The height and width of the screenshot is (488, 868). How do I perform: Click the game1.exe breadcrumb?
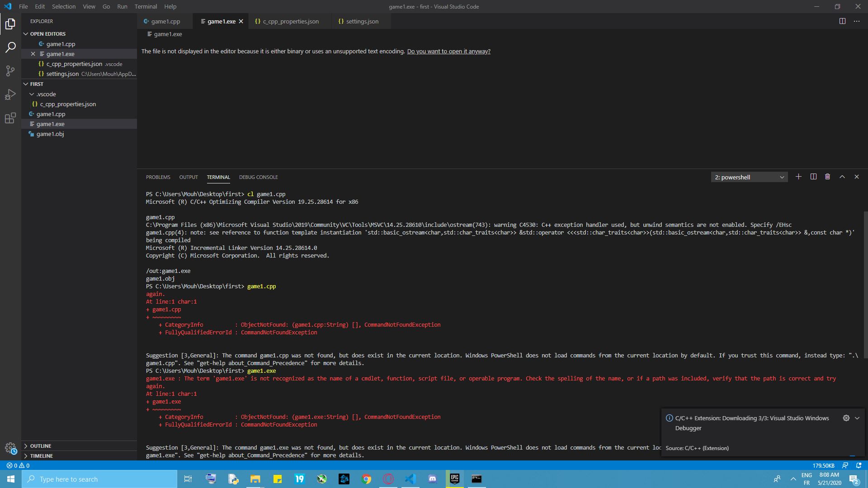pos(165,34)
